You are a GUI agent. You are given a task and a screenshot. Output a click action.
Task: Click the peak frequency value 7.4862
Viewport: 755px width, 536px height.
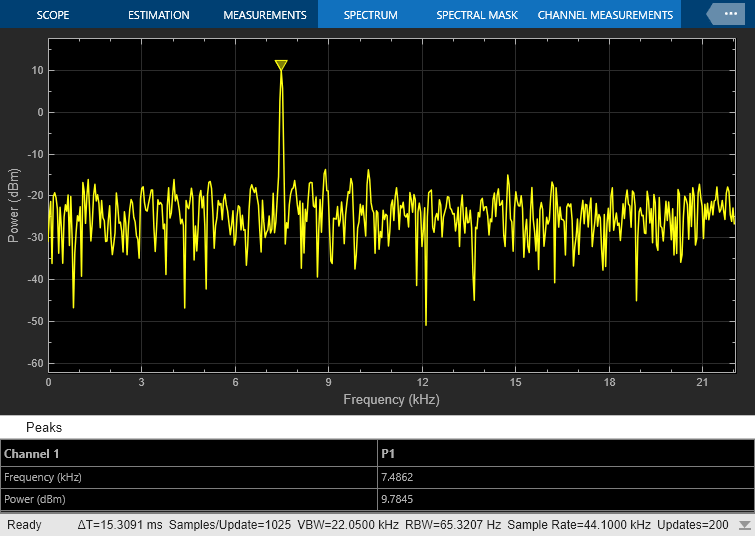397,477
